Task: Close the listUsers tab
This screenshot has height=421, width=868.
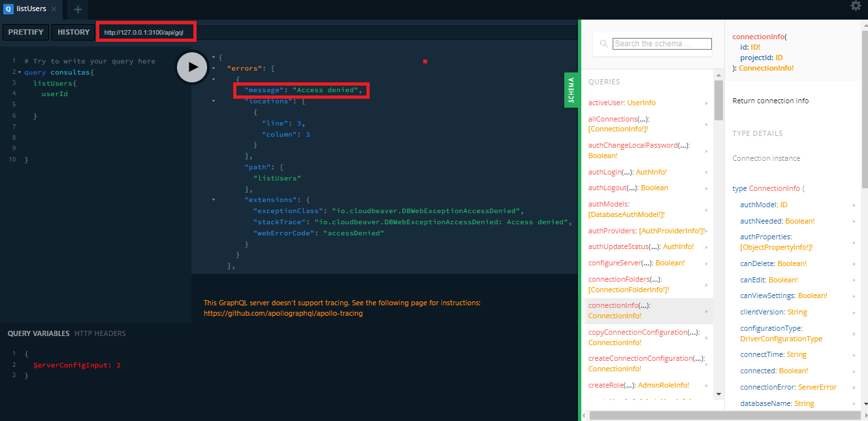Action: 54,9
